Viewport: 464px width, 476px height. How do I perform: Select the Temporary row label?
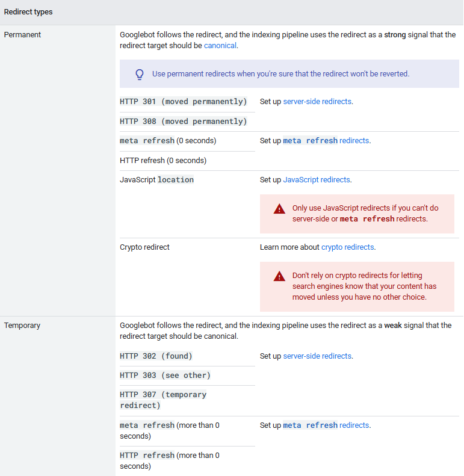pyautogui.click(x=22, y=326)
